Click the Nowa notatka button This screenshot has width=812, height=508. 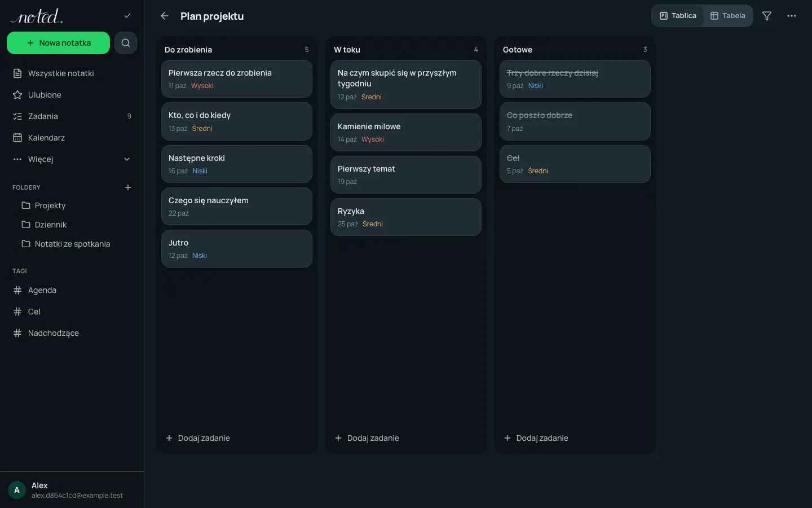click(58, 43)
